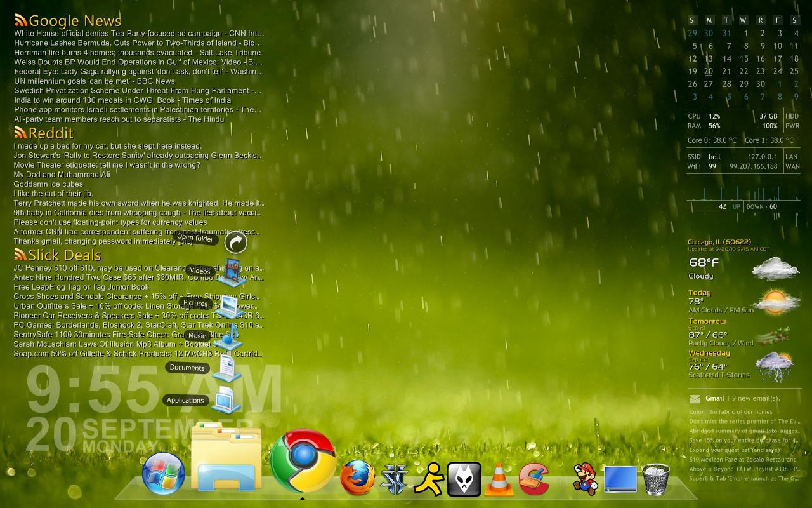The width and height of the screenshot is (812, 508).
Task: Open the Mario icon in dock
Action: [585, 479]
